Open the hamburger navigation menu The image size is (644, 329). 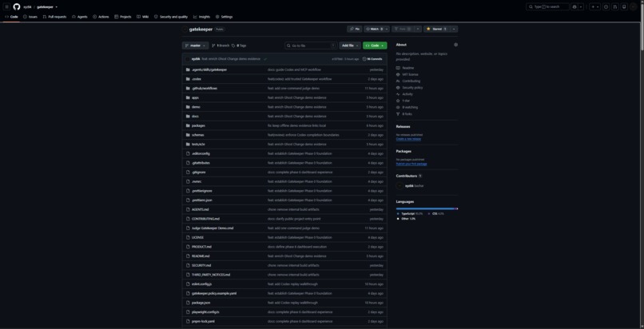[x=6, y=6]
